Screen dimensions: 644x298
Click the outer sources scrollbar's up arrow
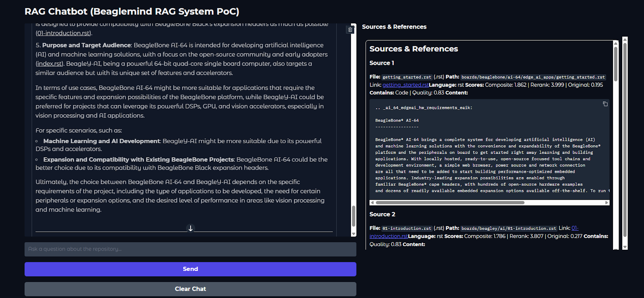coord(625,39)
